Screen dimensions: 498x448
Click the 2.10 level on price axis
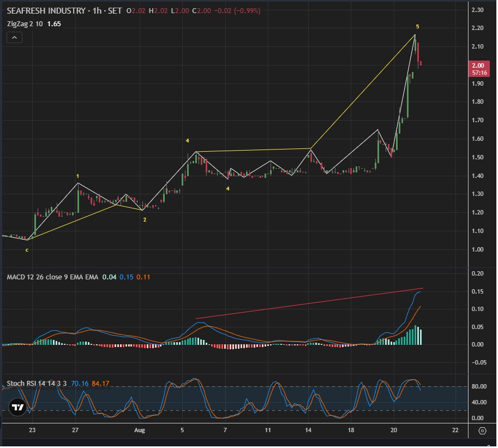click(478, 47)
